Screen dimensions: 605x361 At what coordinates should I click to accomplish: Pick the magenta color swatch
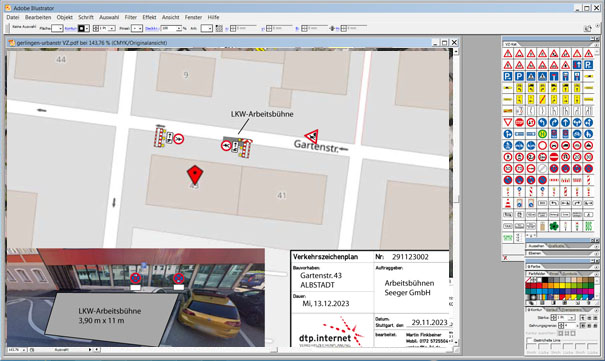coord(591,292)
